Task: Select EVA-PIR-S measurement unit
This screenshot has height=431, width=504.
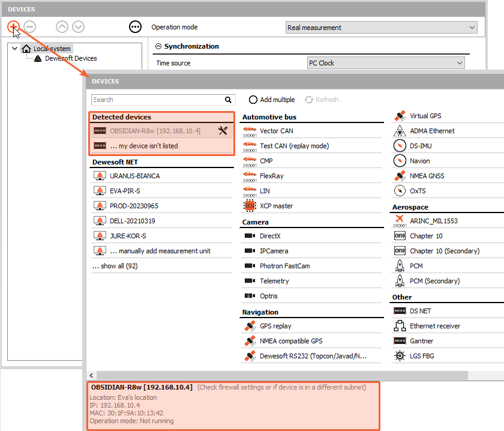Action: coord(161,191)
